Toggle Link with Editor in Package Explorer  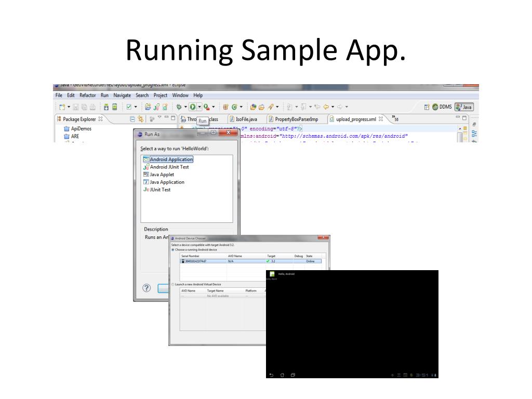[140, 119]
